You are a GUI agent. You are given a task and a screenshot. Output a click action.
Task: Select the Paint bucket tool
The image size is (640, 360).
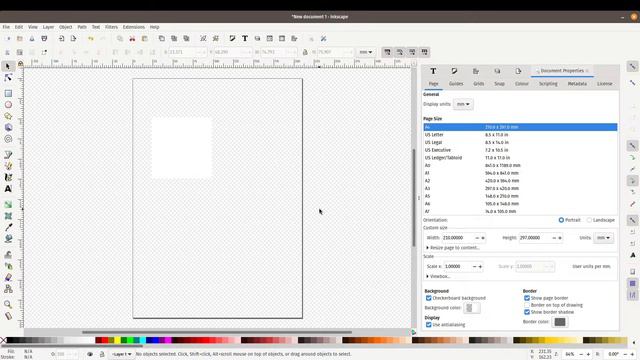coord(8,239)
